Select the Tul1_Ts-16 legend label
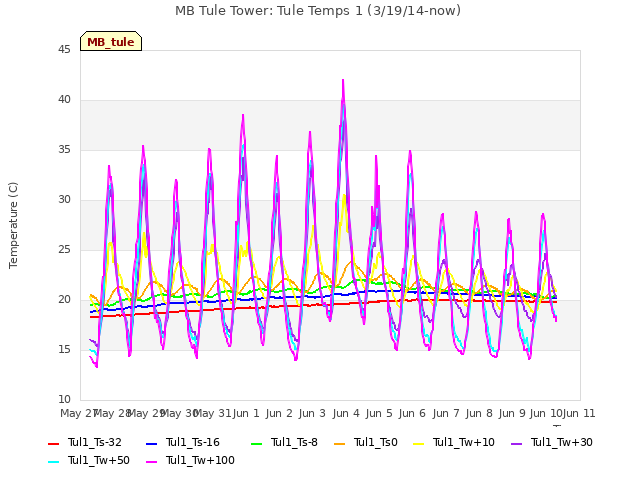The width and height of the screenshot is (640, 480). click(x=193, y=442)
